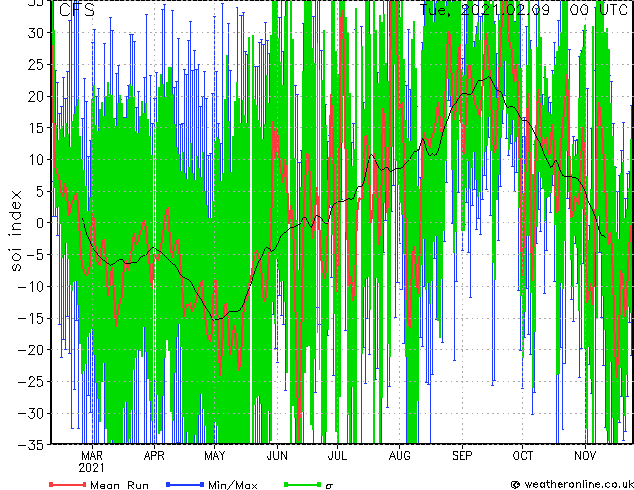Click the 30 y-axis value
This screenshot has width=634, height=490.
point(36,33)
